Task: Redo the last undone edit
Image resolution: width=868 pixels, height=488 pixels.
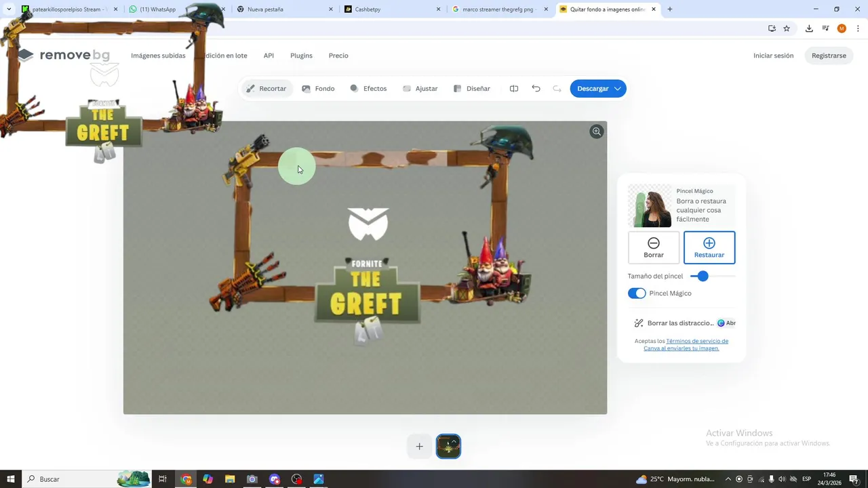Action: [557, 89]
